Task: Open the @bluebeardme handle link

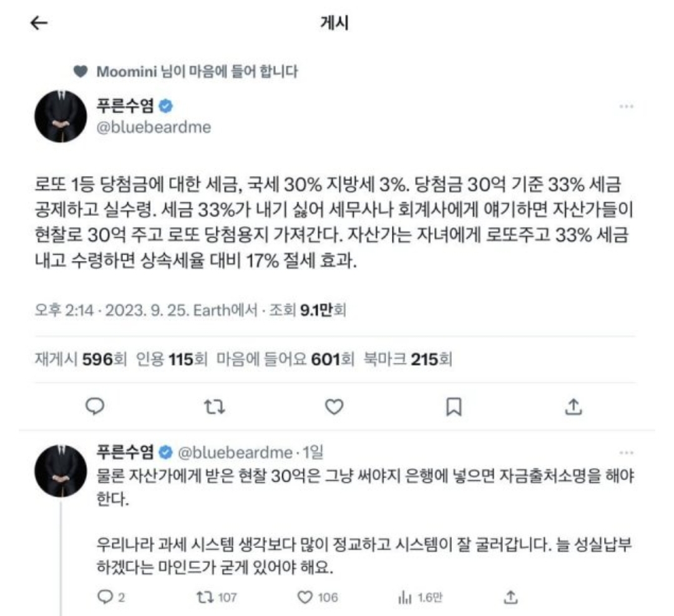Action: pyautogui.click(x=154, y=127)
